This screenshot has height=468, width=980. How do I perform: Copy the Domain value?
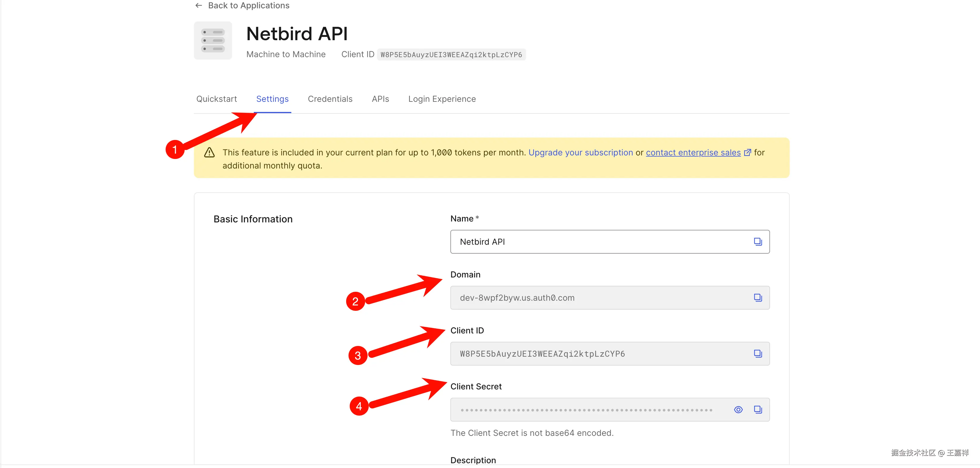point(757,298)
